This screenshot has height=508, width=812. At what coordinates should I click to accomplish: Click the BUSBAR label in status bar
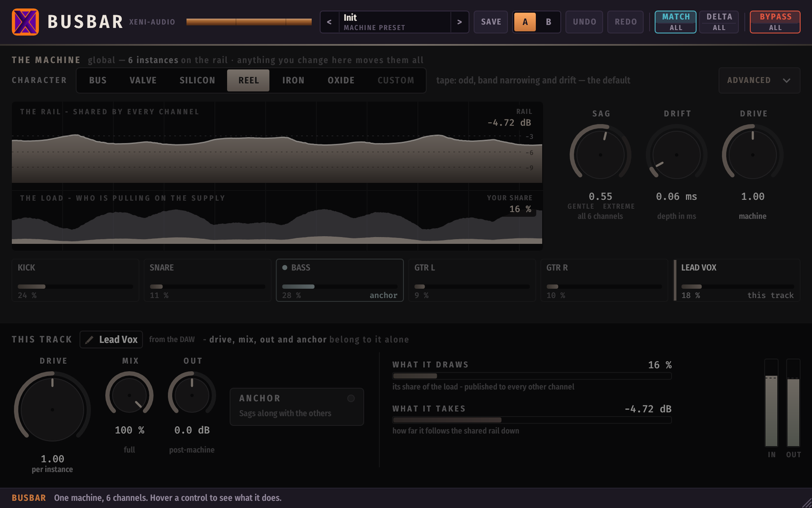click(x=29, y=498)
